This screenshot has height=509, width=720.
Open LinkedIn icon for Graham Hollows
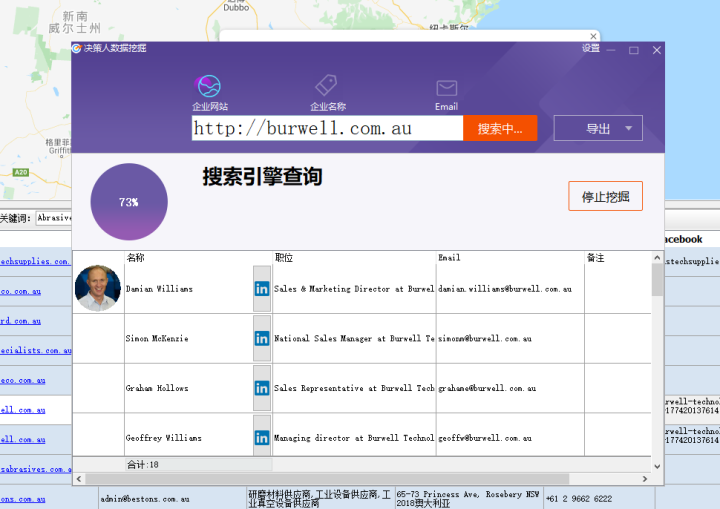[x=262, y=388]
